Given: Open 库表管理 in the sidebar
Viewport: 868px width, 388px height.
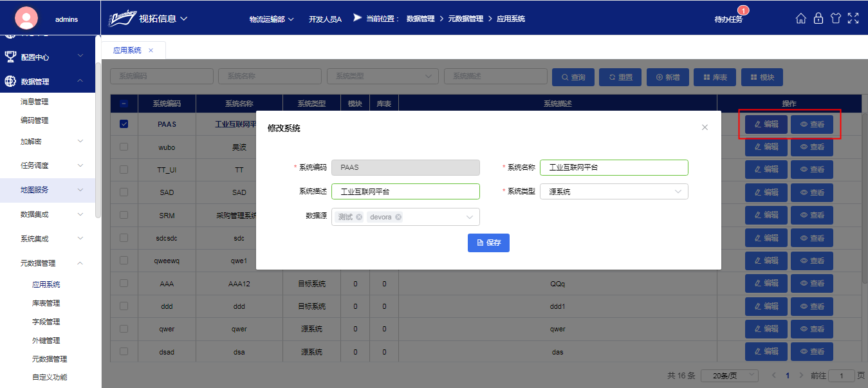Looking at the screenshot, I should (46, 303).
